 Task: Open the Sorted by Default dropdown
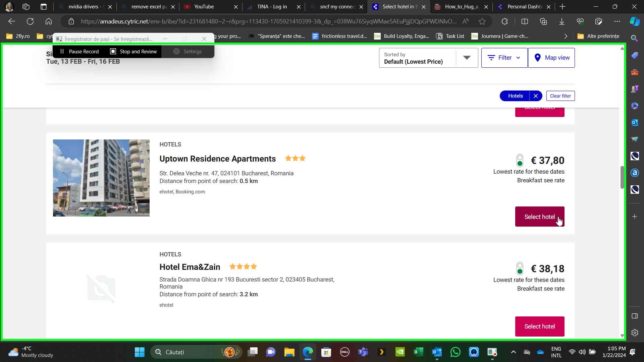pos(428,58)
